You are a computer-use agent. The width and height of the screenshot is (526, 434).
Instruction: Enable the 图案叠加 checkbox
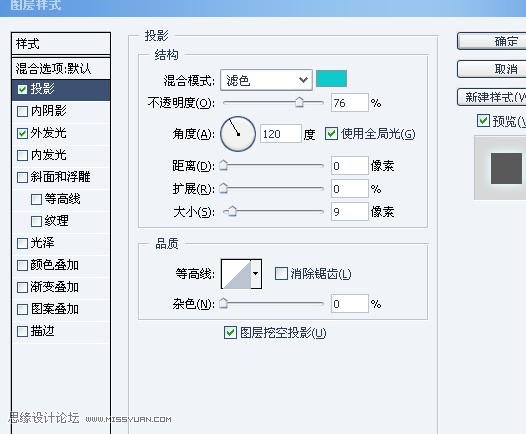click(22, 309)
